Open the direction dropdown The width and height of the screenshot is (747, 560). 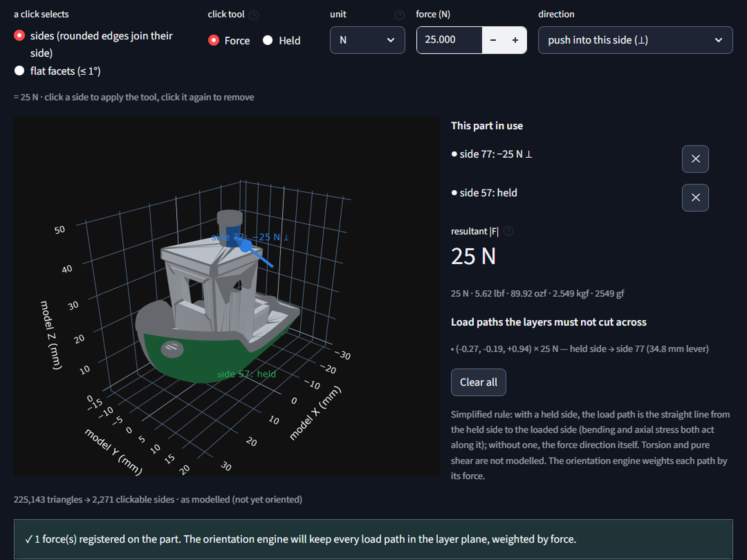635,40
